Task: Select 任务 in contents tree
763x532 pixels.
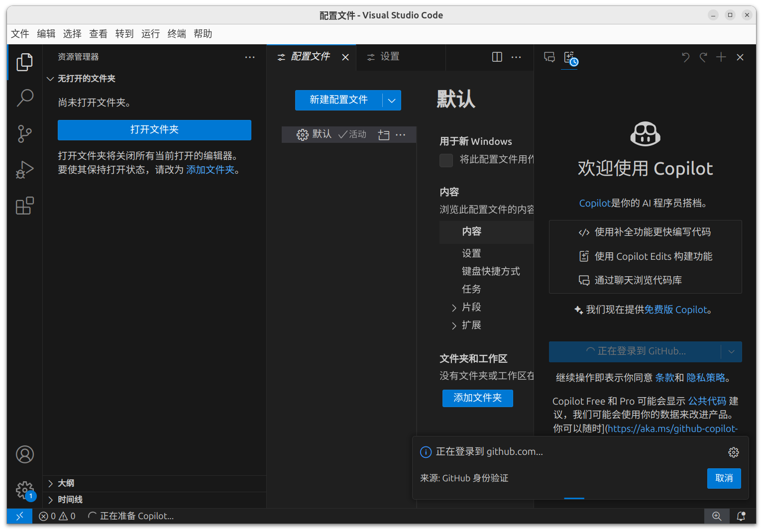Action: pyautogui.click(x=471, y=290)
